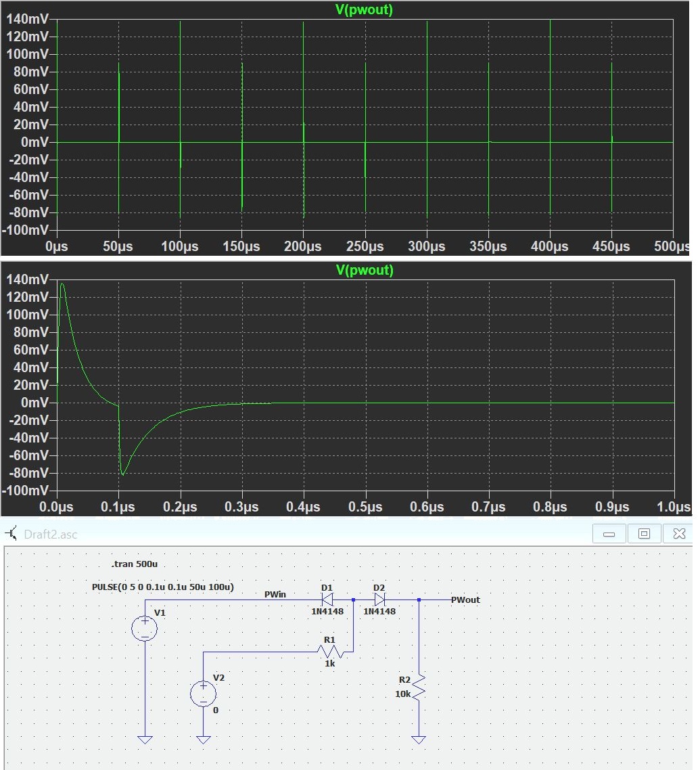Click the 1k value of R1
The image size is (700, 770).
[330, 664]
